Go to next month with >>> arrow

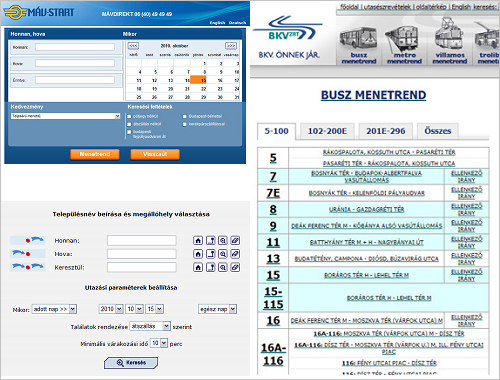point(231,46)
